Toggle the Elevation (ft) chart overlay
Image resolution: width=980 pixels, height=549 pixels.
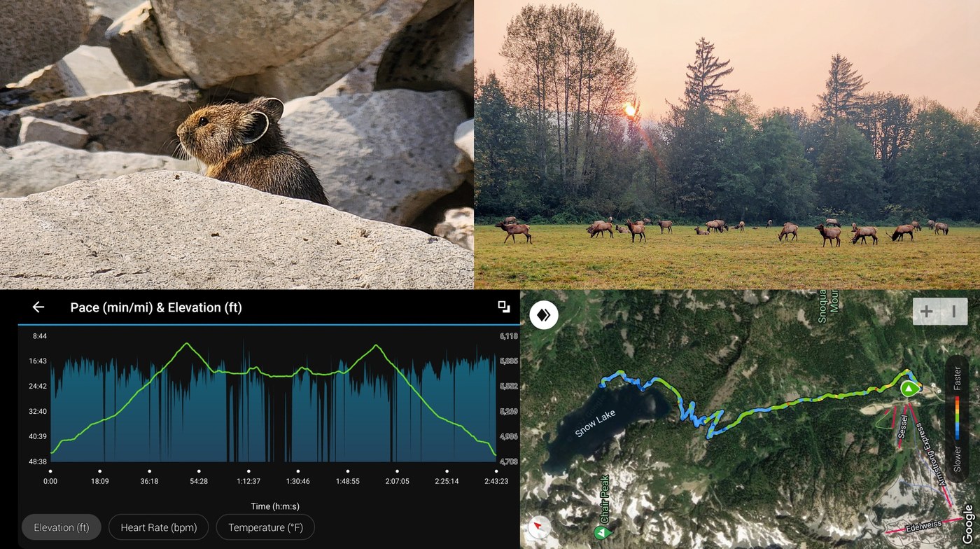tap(62, 527)
